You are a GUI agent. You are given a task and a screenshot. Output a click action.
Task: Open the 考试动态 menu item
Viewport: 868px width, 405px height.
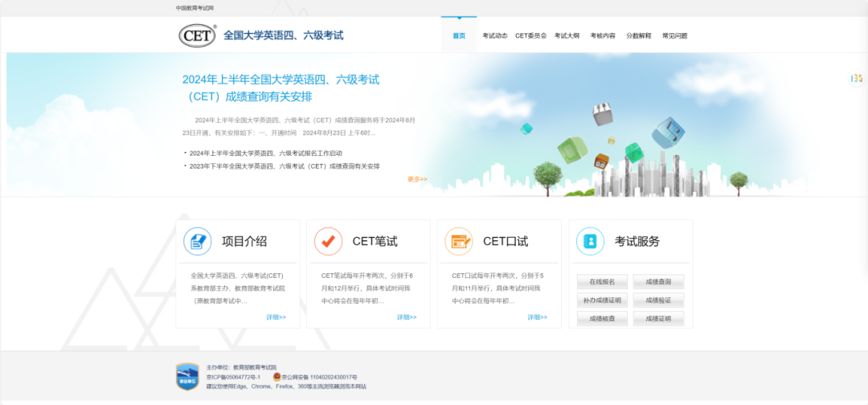494,35
